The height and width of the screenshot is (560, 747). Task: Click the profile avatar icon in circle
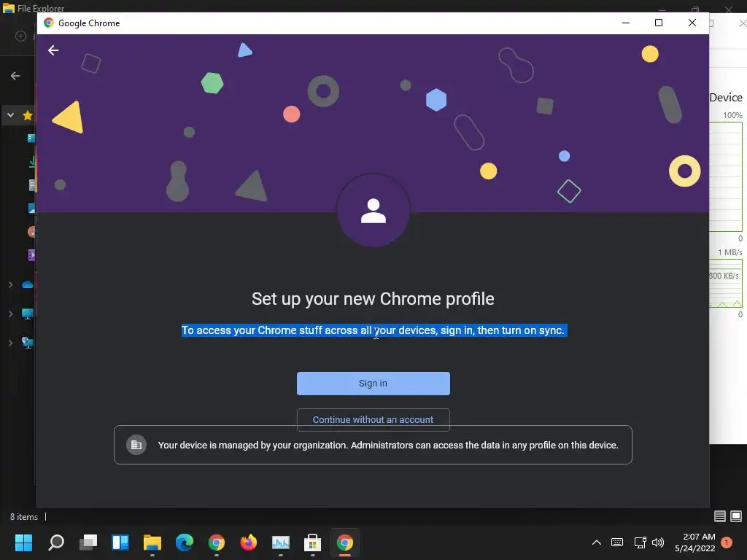(x=373, y=211)
